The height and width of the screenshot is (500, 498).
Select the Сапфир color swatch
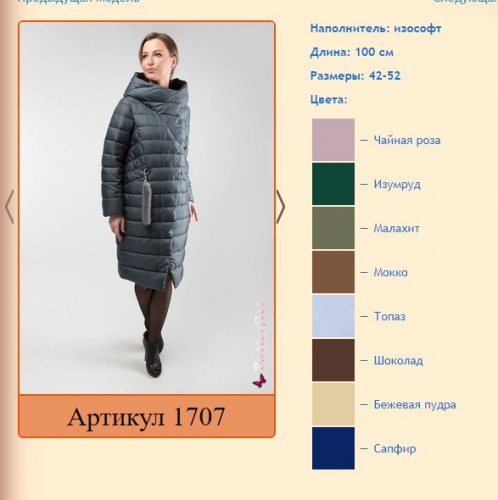point(333,448)
